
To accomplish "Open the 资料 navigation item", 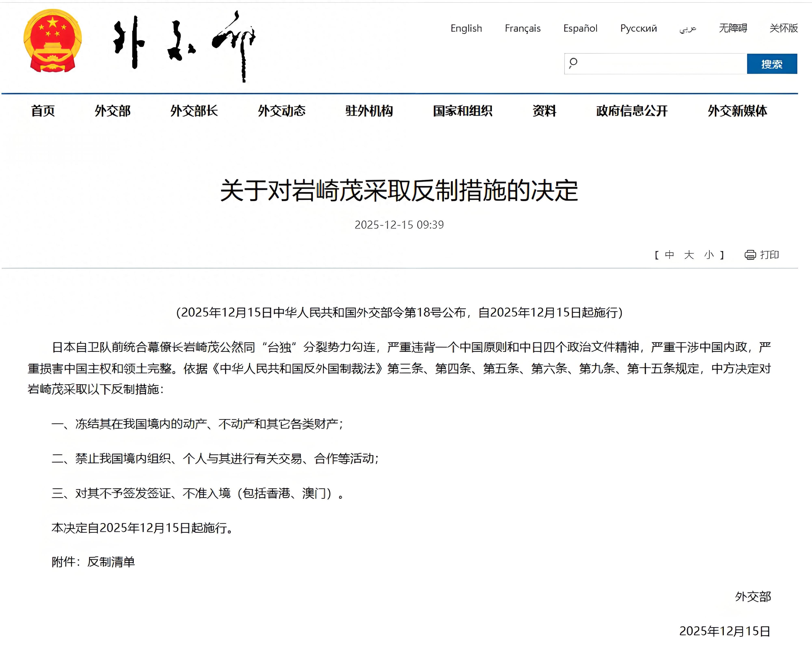I will [x=544, y=111].
